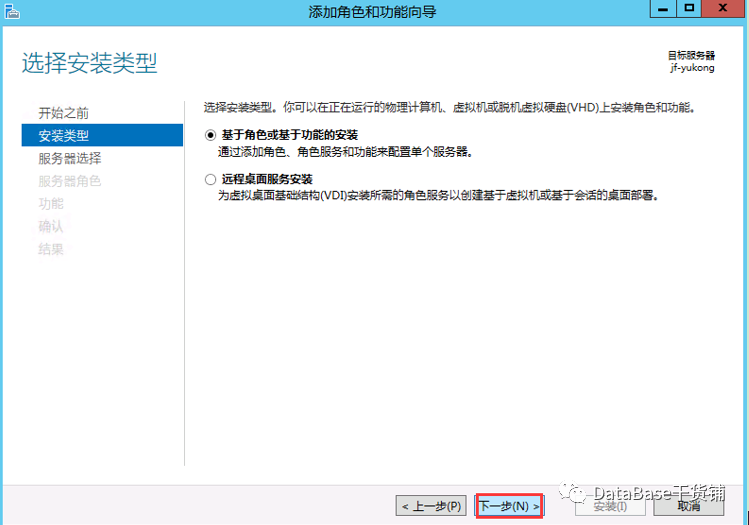Viewport: 749px width, 525px height.
Task: Click the target server name jf-yukong
Action: (x=693, y=68)
